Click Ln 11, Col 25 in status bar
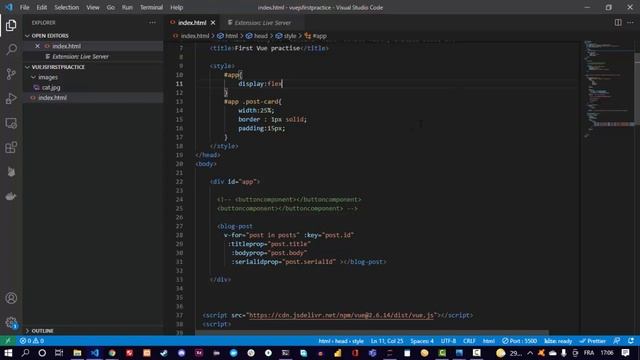This screenshot has width=640, height=360. [x=387, y=341]
